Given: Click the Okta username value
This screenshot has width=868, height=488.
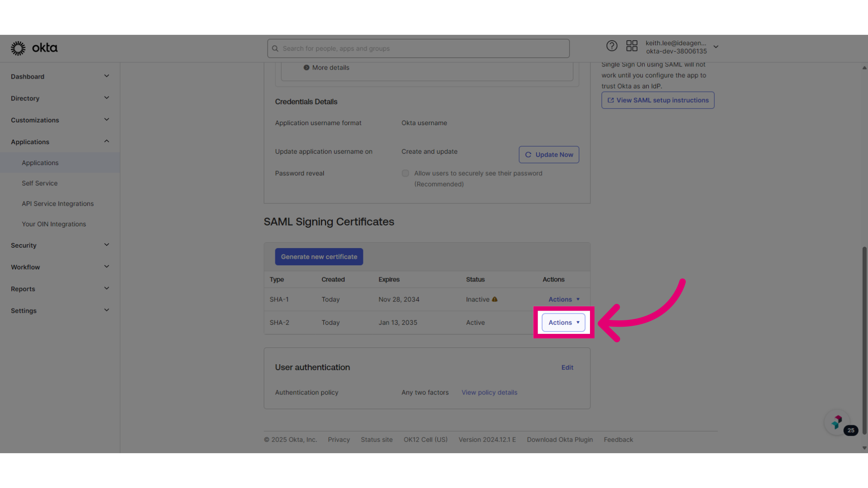Looking at the screenshot, I should click(x=424, y=123).
